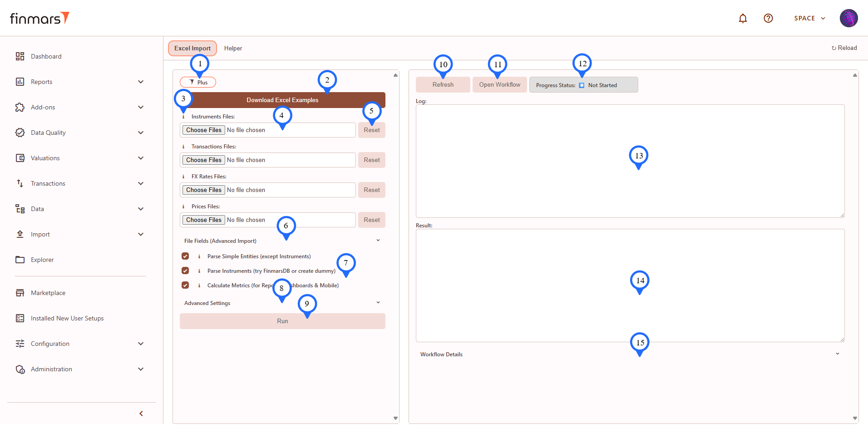Click the Open Workflow button
The image size is (868, 433).
(x=500, y=84)
